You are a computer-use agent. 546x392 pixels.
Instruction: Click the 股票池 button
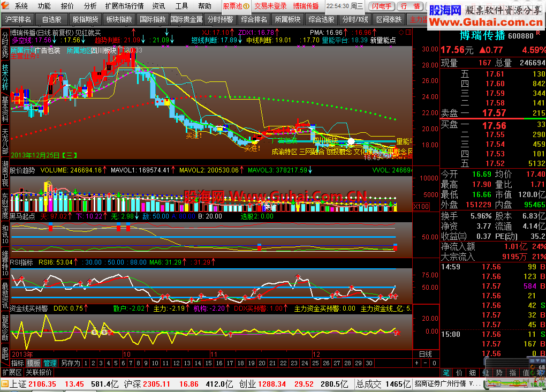[x=237, y=6]
